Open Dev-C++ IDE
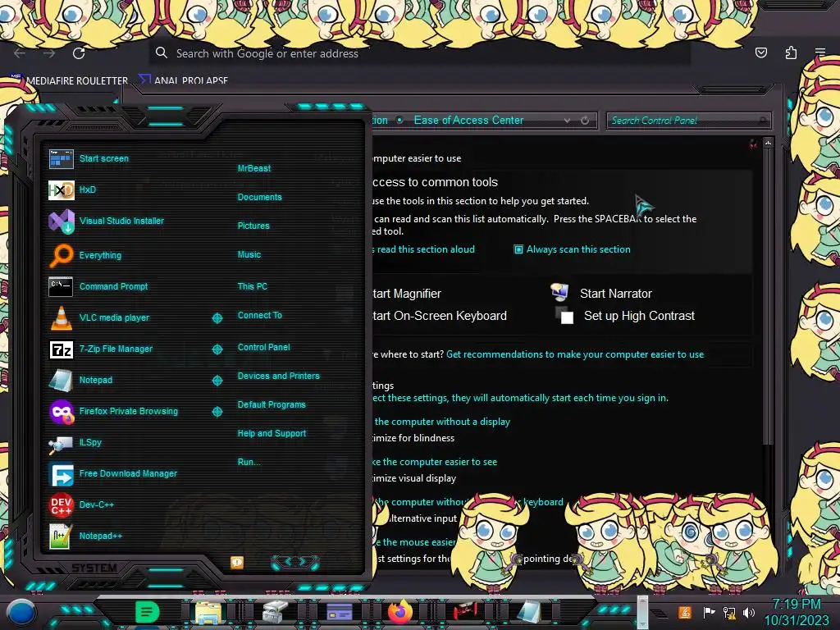 pos(61,504)
